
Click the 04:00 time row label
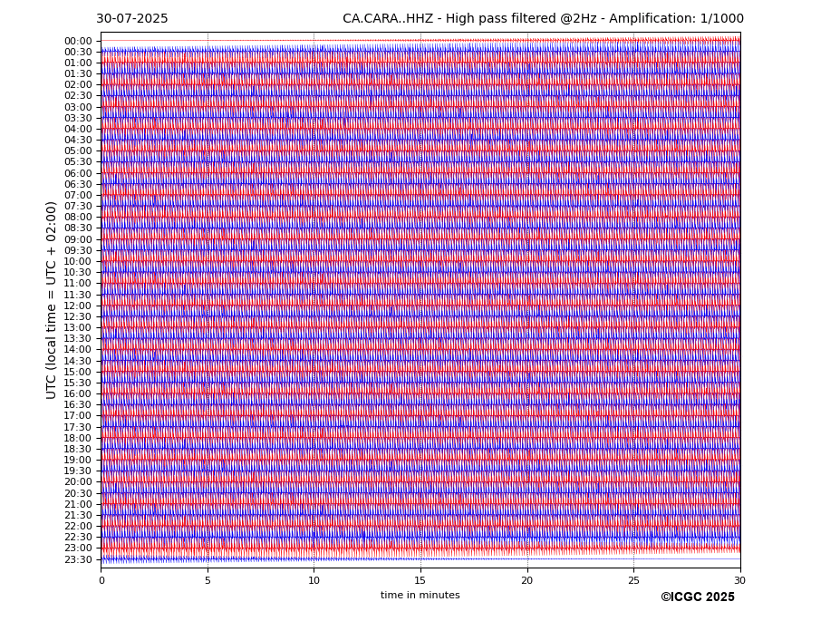pos(78,130)
